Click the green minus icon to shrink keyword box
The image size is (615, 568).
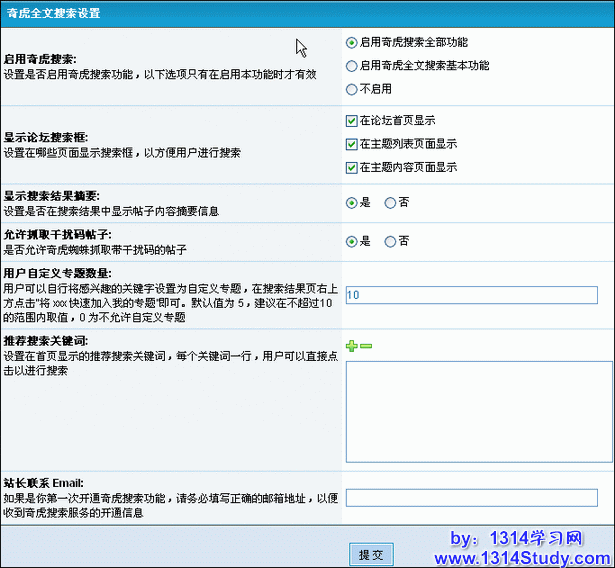366,345
